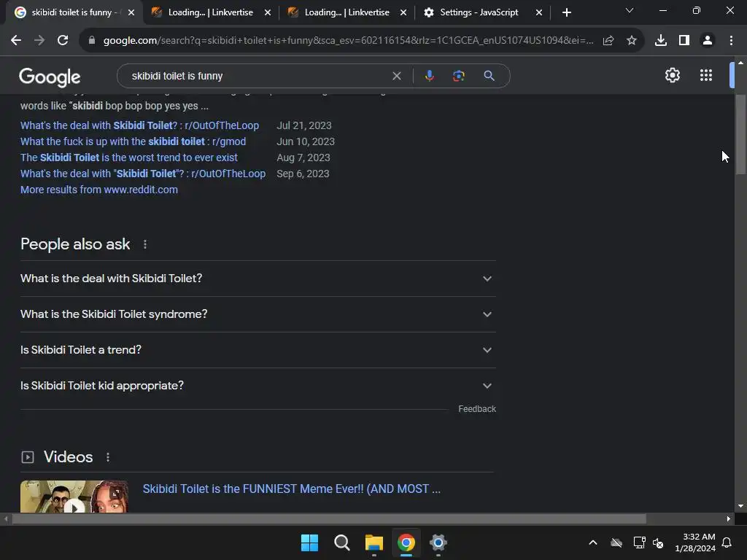Viewport: 747px width, 560px height.
Task: Open the Google apps grid
Action: click(705, 75)
